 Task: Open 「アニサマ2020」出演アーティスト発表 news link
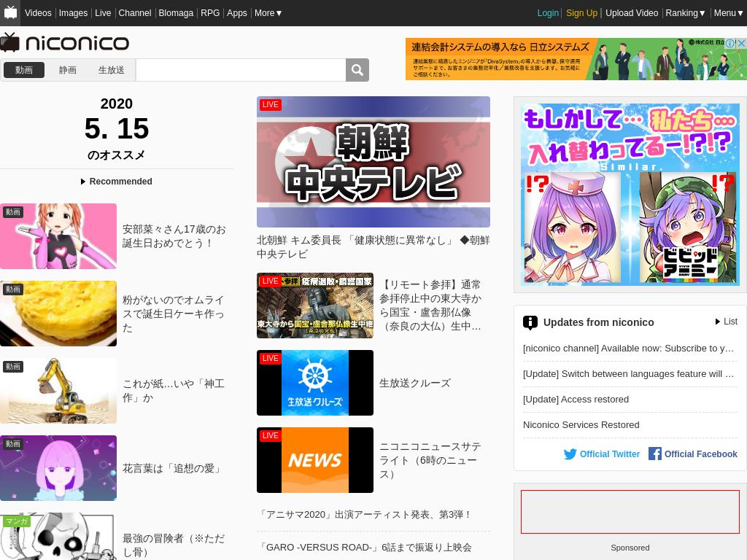[365, 515]
